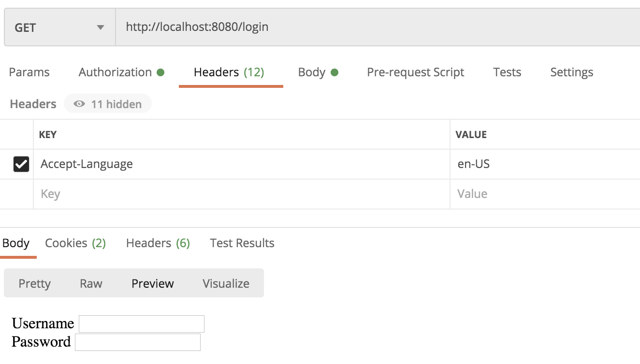Open the response Cookies tab
Image resolution: width=640 pixels, height=364 pixels.
click(x=75, y=243)
